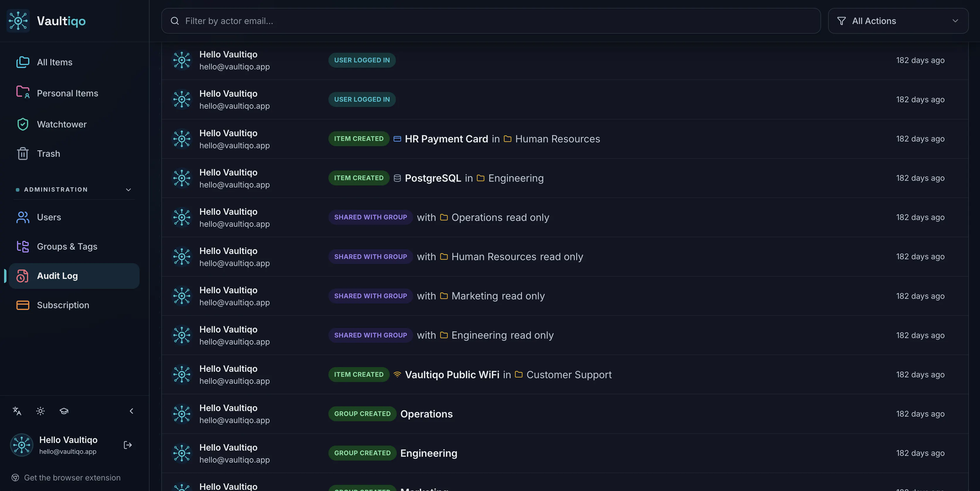Click folder icon before Operations read only
The image size is (980, 491).
click(x=444, y=217)
